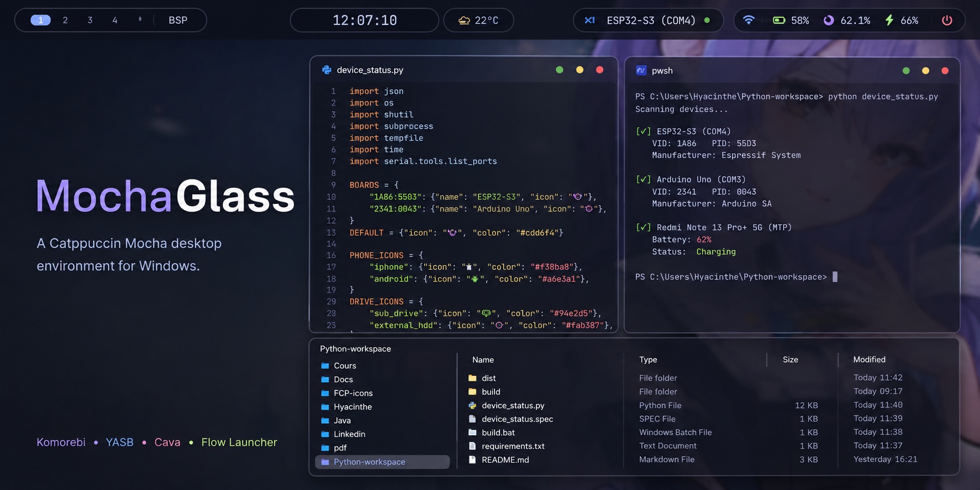Click the green status dot after ESP32-S3 (COM4)
Image resolution: width=980 pixels, height=490 pixels.
click(707, 20)
